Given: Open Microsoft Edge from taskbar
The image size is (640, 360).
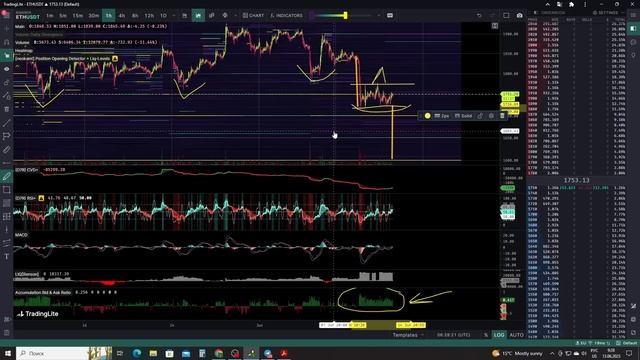Looking at the screenshot, I should [137, 353].
